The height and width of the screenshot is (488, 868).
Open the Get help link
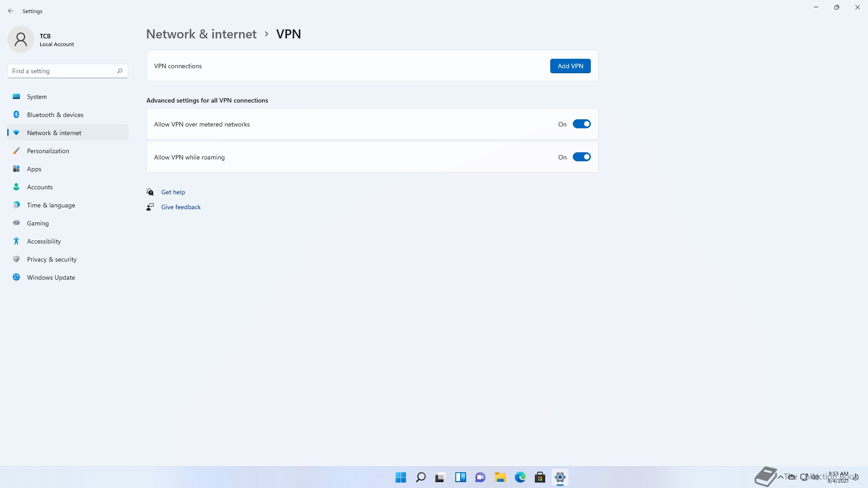point(173,192)
